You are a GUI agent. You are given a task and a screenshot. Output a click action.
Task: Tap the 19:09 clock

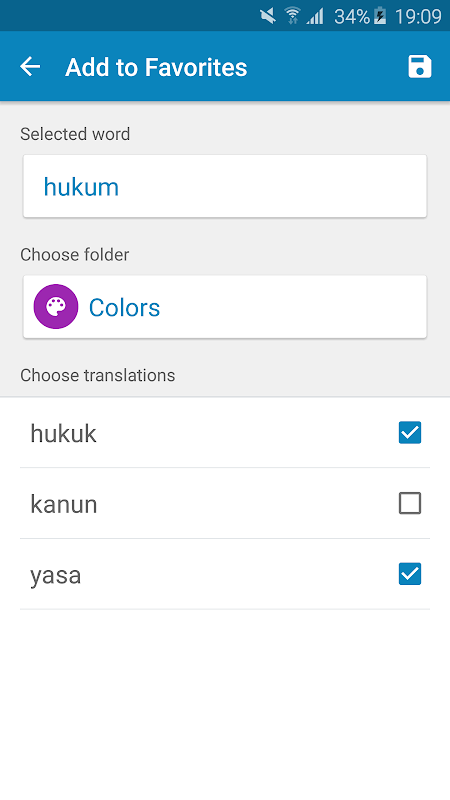coord(418,17)
